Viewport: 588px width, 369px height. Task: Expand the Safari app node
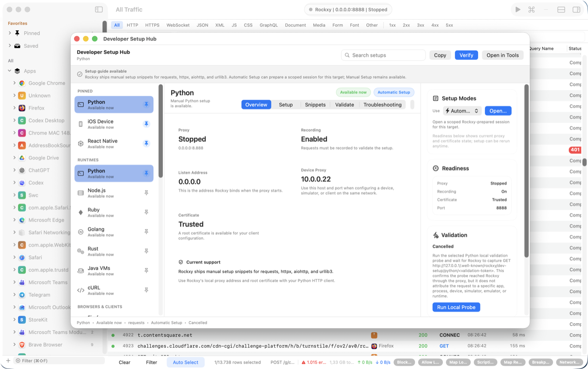pyautogui.click(x=14, y=258)
